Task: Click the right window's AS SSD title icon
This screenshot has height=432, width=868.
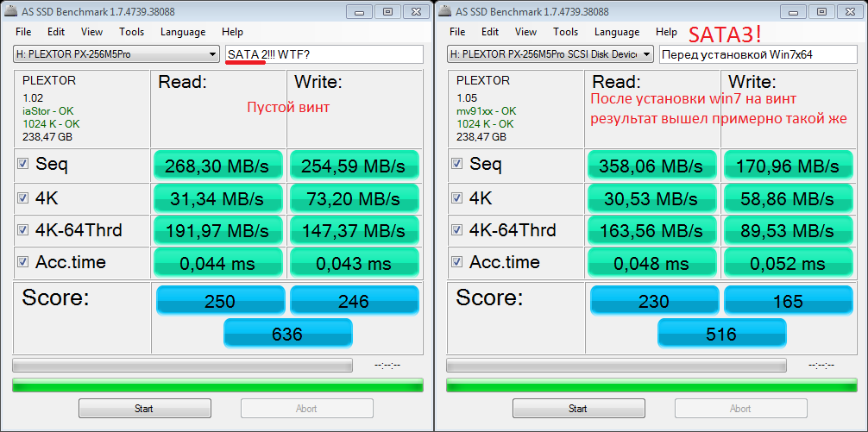Action: tap(445, 11)
